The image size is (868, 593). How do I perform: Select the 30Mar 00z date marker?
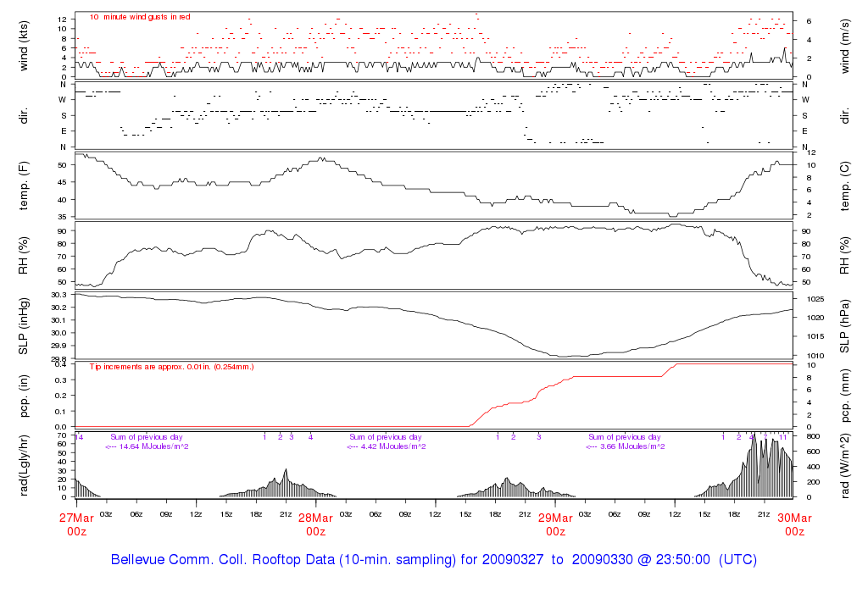tap(793, 524)
